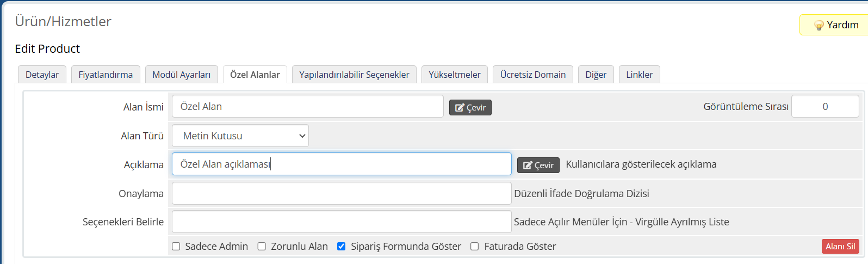Click the lightbulb icon on Yardım

click(x=819, y=25)
